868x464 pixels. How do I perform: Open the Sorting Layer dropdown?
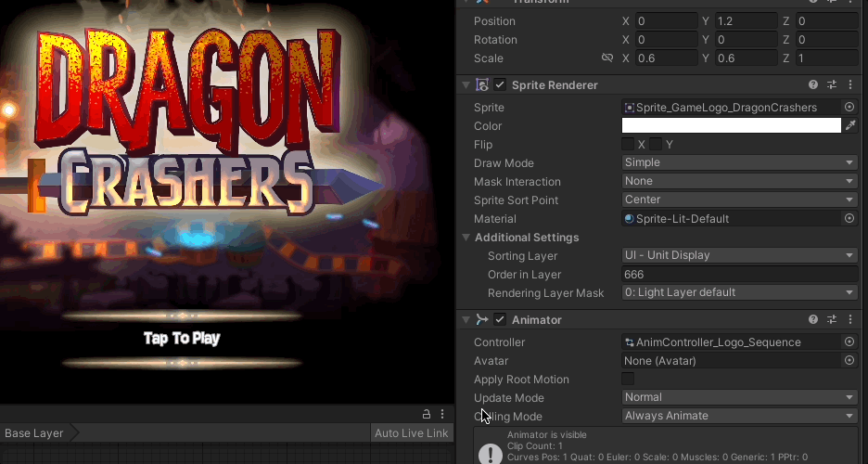(x=740, y=255)
